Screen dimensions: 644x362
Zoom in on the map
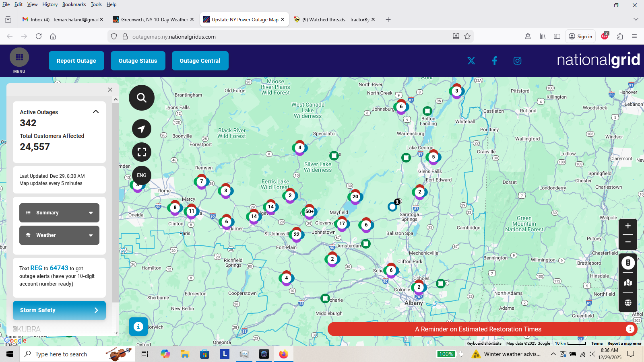(627, 226)
